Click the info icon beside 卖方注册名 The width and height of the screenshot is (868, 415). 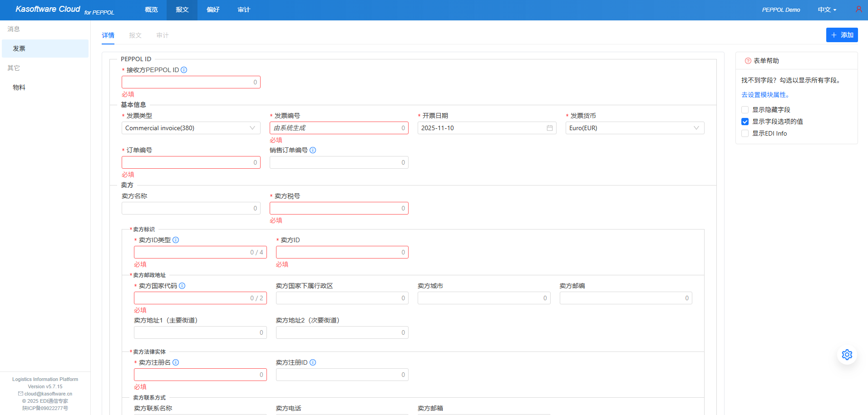pos(176,362)
